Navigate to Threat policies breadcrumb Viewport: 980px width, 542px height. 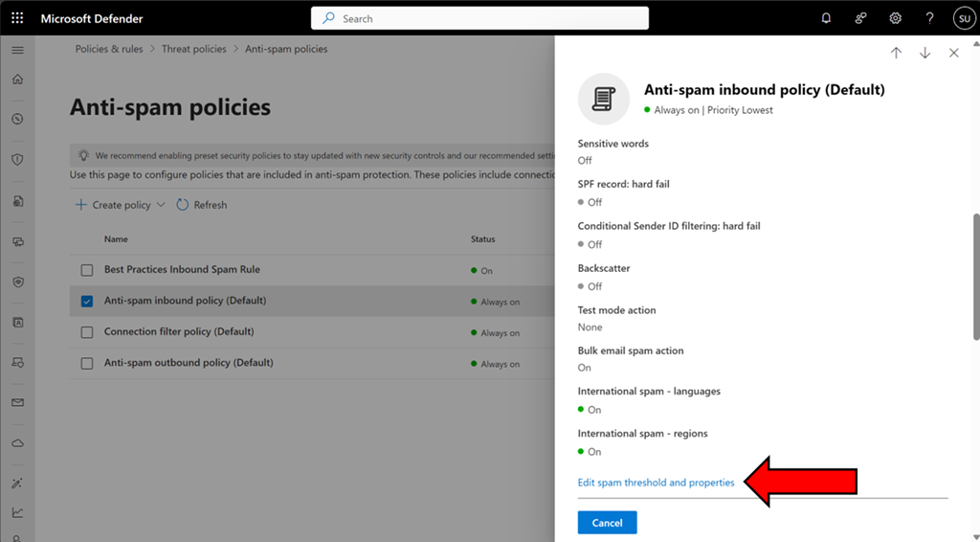pos(194,49)
